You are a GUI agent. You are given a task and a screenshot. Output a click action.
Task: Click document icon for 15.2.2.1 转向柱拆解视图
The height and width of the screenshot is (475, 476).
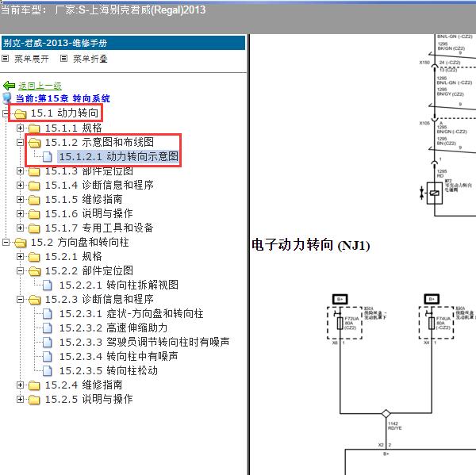(x=48, y=285)
